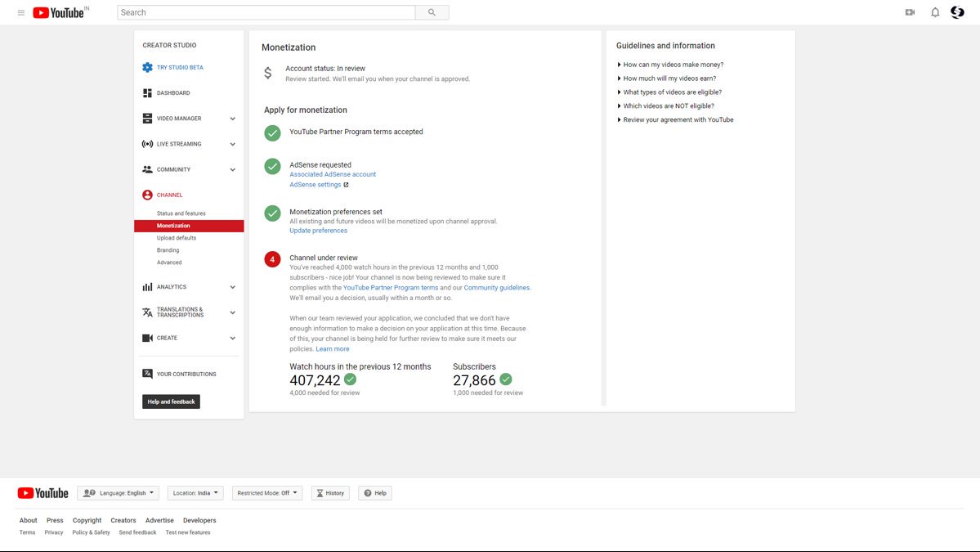Expand the Create section chevron
980x552 pixels.
232,339
